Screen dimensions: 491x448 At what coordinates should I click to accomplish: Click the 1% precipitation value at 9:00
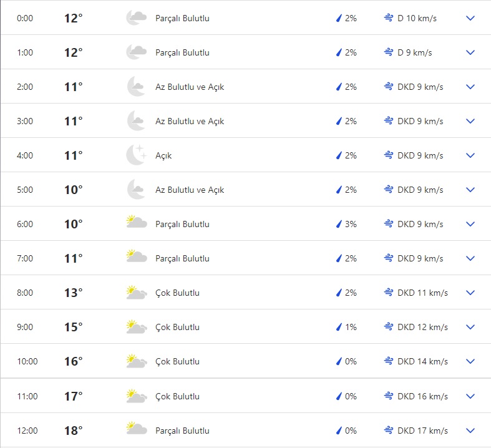click(351, 327)
